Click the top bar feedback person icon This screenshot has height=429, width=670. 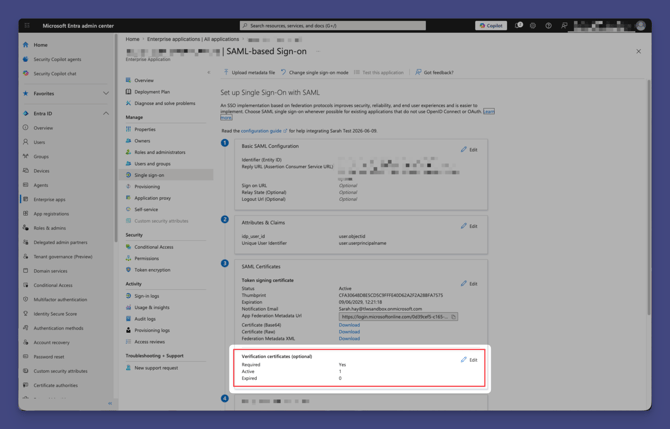pos(564,26)
